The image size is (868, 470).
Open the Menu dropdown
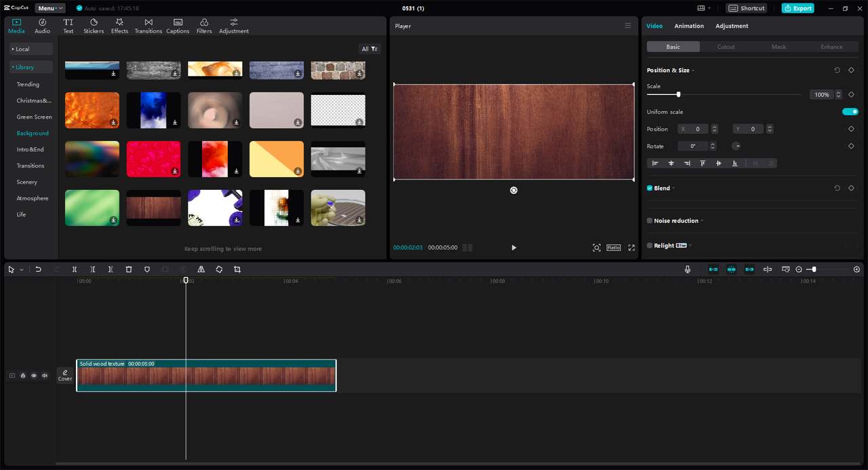coord(50,8)
